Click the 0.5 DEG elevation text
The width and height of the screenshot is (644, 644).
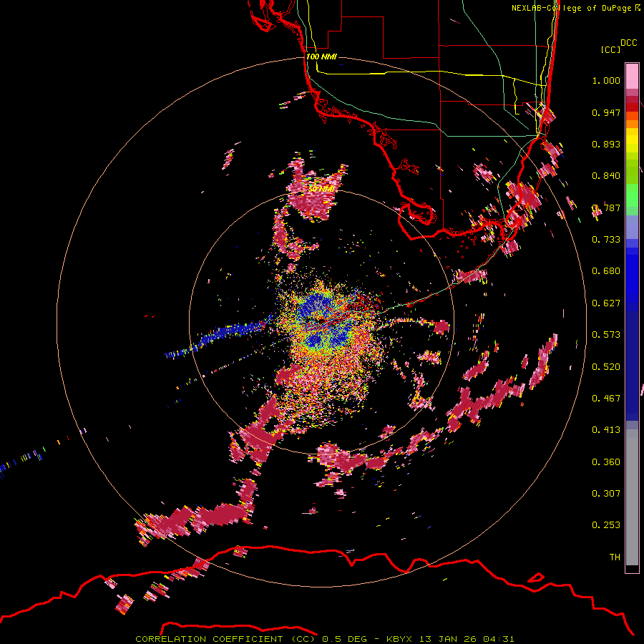pos(344,639)
